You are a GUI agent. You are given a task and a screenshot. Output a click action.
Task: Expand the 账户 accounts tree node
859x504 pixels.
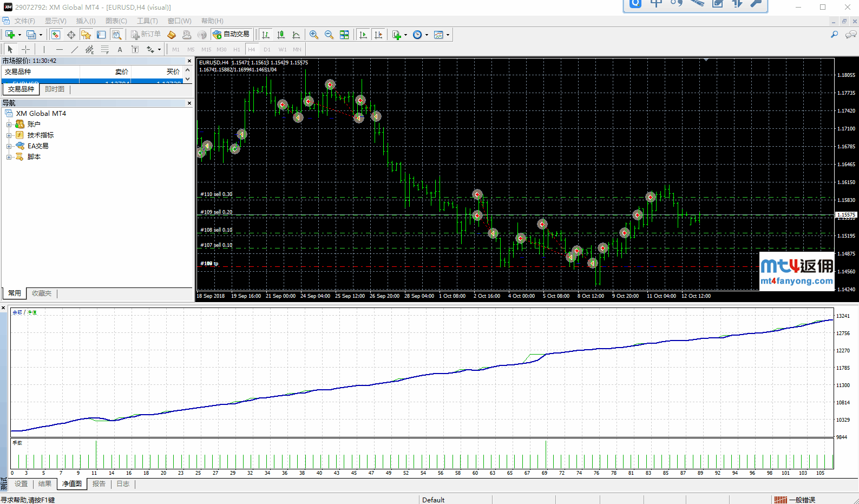(9, 125)
